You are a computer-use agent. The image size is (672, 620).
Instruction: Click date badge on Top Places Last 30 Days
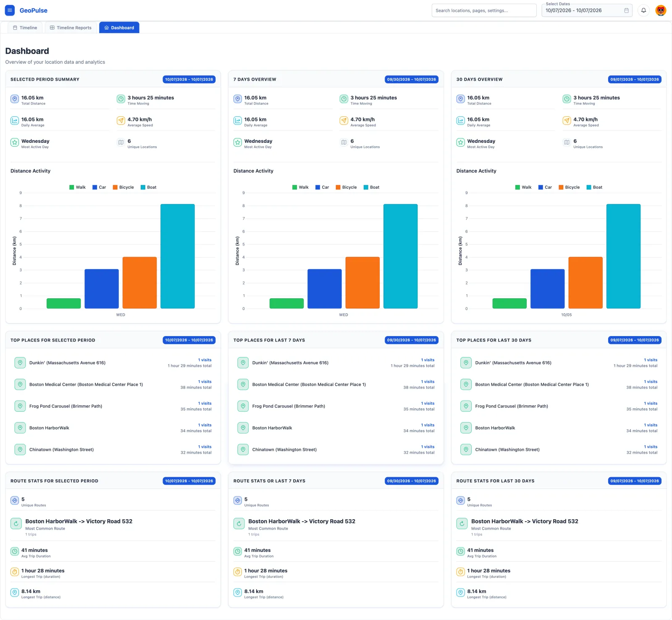(635, 340)
